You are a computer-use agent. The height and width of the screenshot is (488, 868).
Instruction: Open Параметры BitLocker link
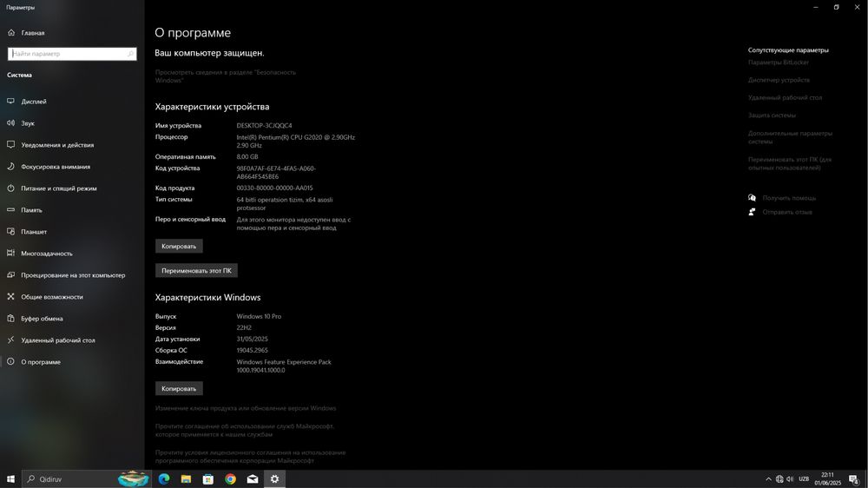tap(779, 63)
